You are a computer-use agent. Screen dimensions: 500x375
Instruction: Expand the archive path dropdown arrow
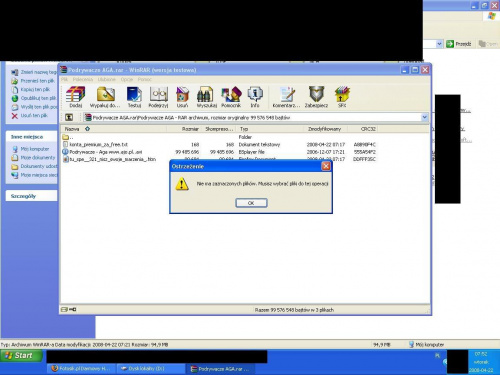point(424,117)
